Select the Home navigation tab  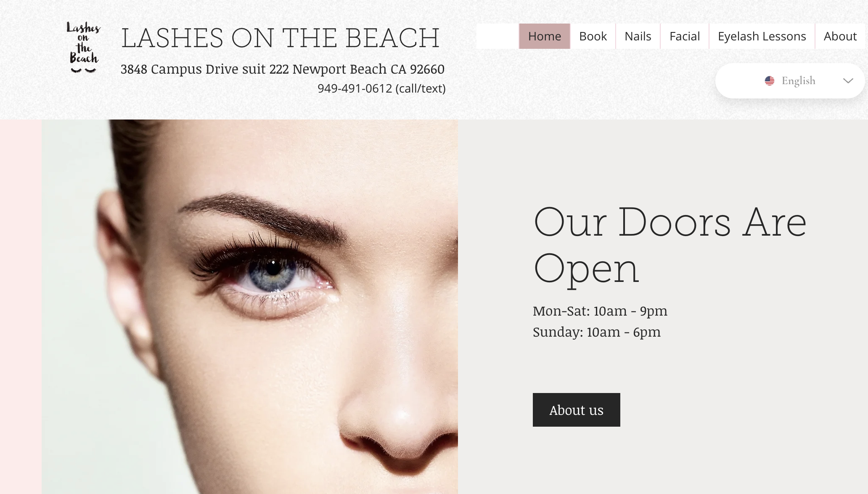click(x=544, y=36)
